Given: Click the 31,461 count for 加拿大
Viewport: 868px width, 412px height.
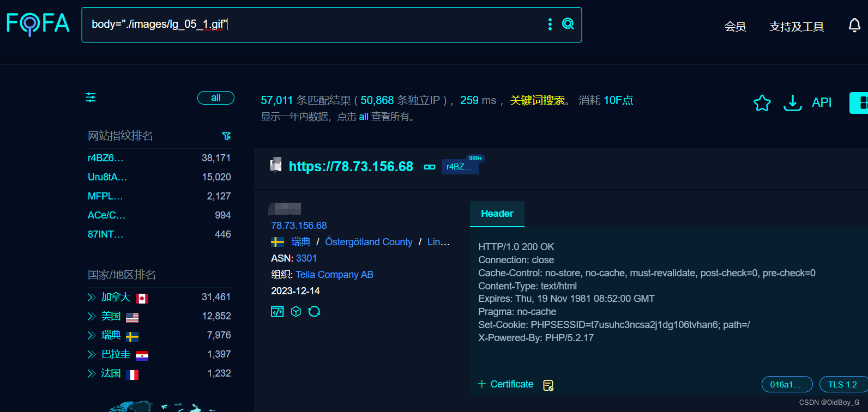Looking at the screenshot, I should click(x=216, y=297).
